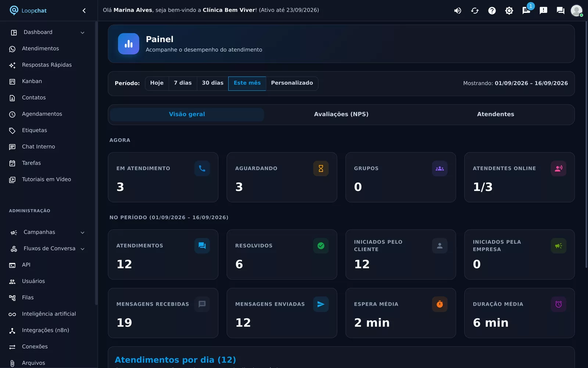Click the main page vertical scrollbar
The image size is (588, 368).
586,145
